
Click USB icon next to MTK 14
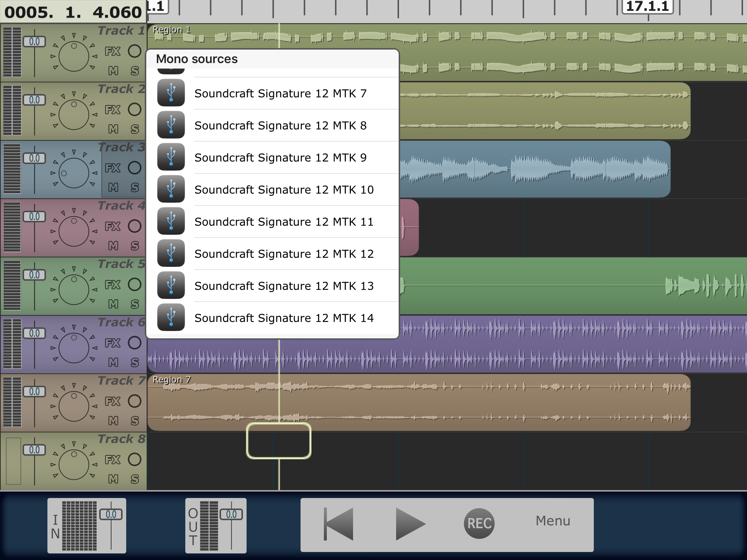tap(171, 318)
